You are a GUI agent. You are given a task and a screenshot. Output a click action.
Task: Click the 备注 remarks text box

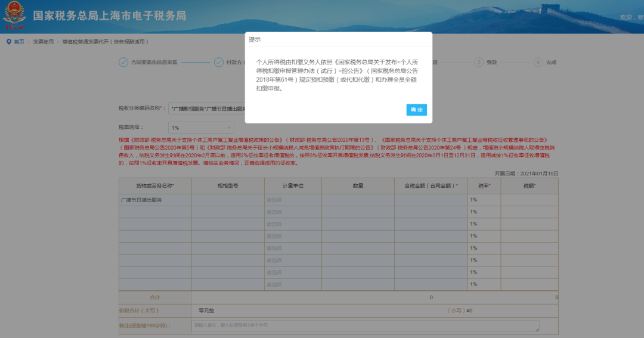point(366,326)
